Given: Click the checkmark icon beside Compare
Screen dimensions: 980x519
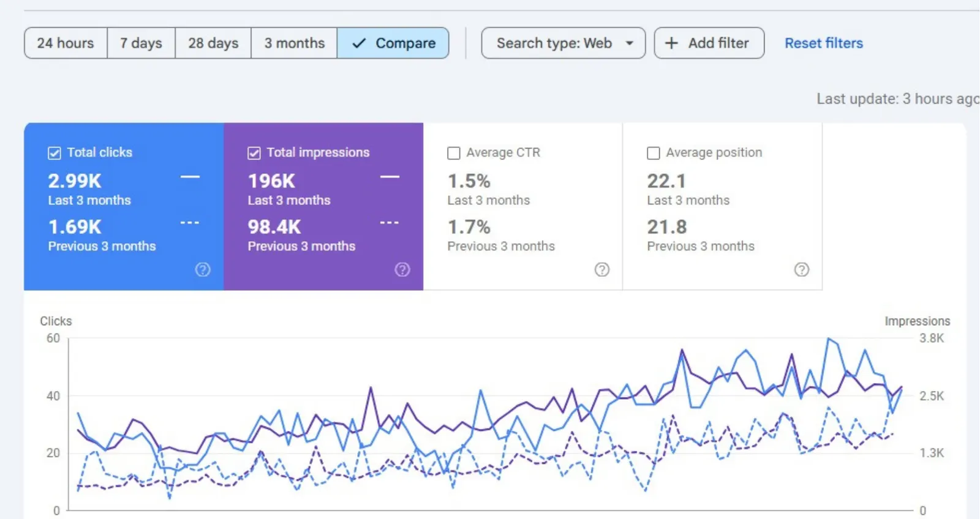Looking at the screenshot, I should pos(359,43).
